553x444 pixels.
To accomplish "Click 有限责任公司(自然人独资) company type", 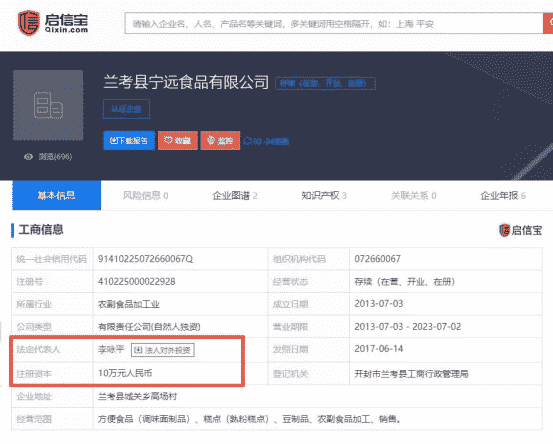I will click(149, 327).
